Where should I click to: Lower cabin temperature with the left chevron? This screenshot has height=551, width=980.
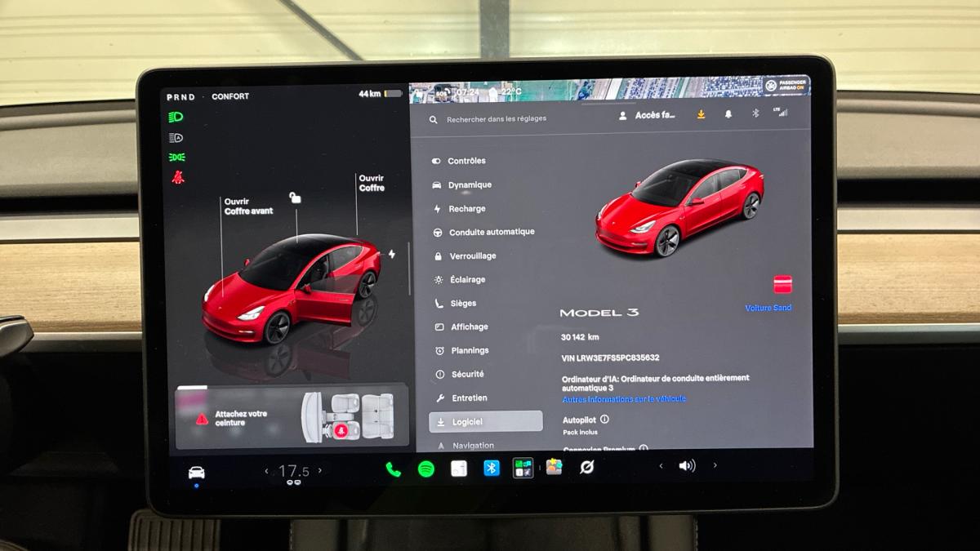tap(266, 471)
